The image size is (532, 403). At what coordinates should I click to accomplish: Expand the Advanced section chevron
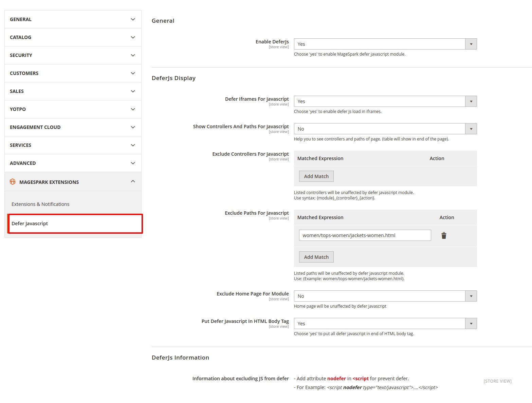tap(133, 163)
